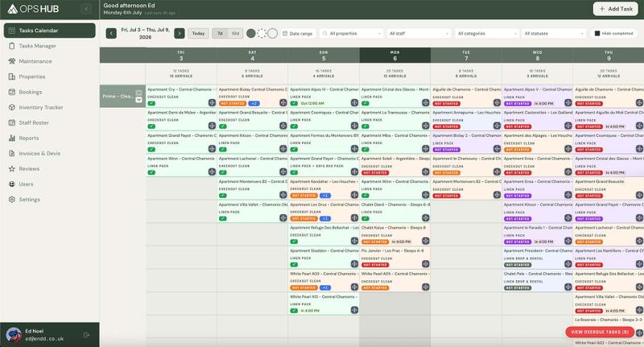Grab move handle on Apartment Kitson Saturday card

click(x=283, y=149)
